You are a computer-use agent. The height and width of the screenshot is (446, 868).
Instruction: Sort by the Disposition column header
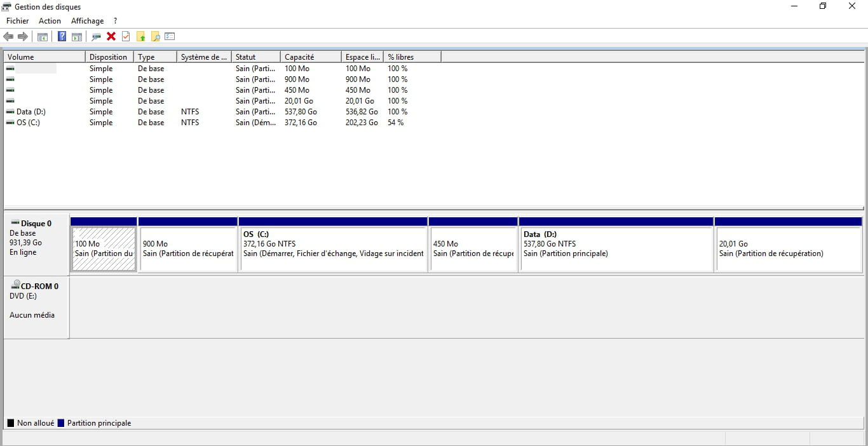tap(109, 57)
